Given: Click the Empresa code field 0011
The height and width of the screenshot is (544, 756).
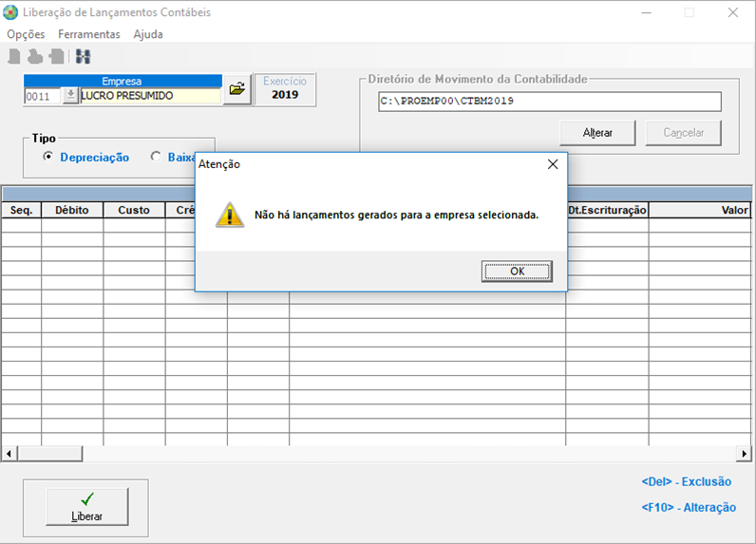Looking at the screenshot, I should [x=43, y=96].
